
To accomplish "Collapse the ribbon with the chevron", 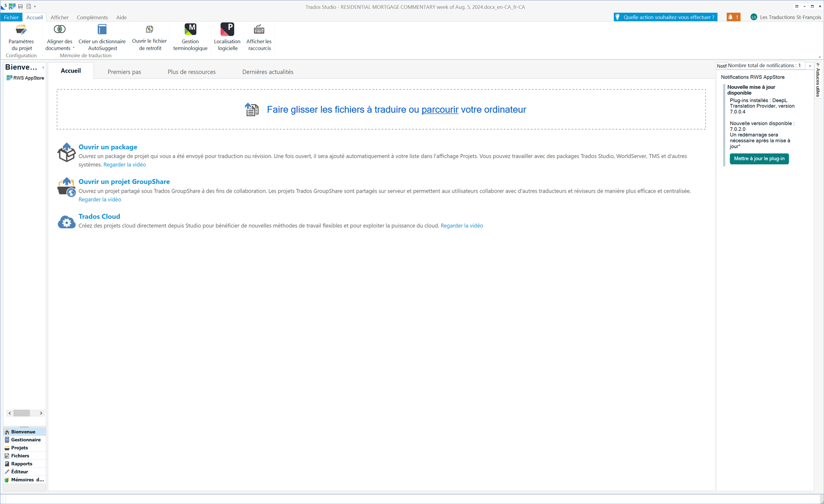I will point(819,57).
